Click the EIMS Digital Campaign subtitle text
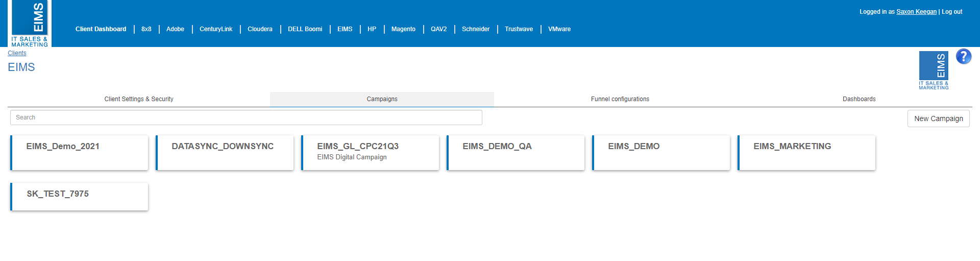The width and height of the screenshot is (980, 261). [x=352, y=157]
